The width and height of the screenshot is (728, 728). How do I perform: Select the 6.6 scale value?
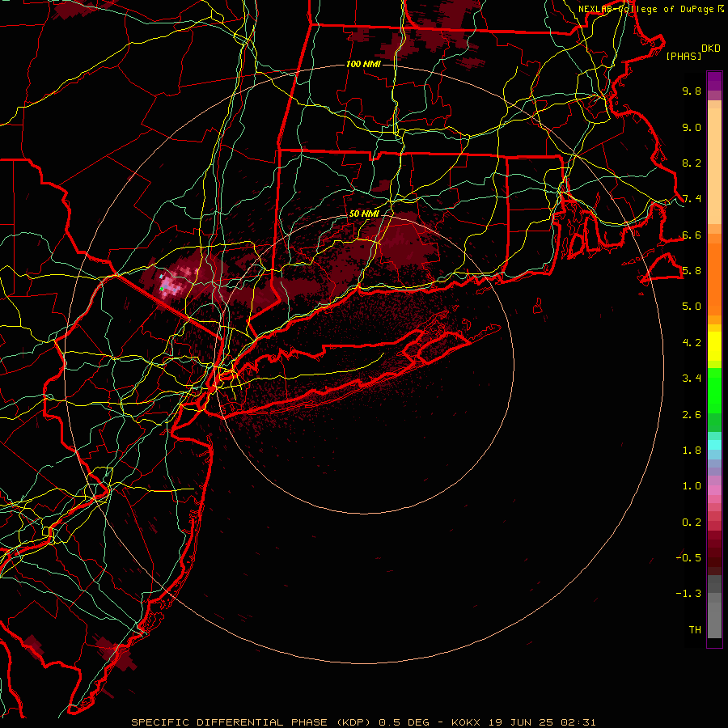coord(692,235)
